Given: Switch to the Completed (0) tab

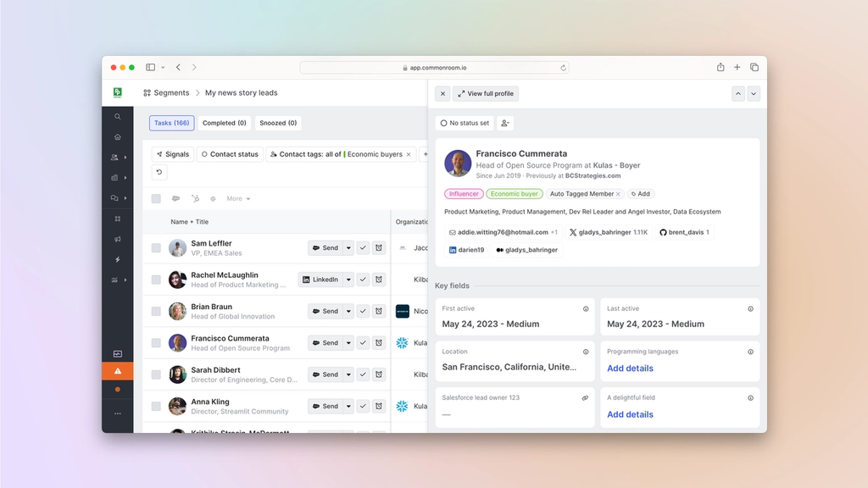Looking at the screenshot, I should tap(224, 123).
